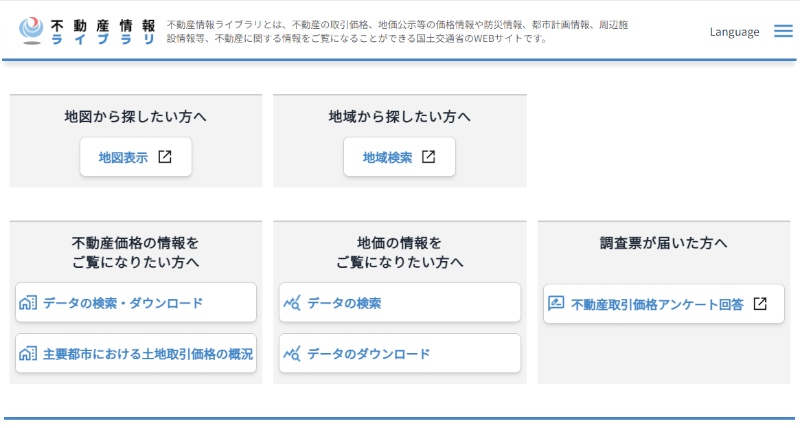The height and width of the screenshot is (428, 800).
Task: Click the 地図から探したい方へ heading
Action: coord(135,117)
